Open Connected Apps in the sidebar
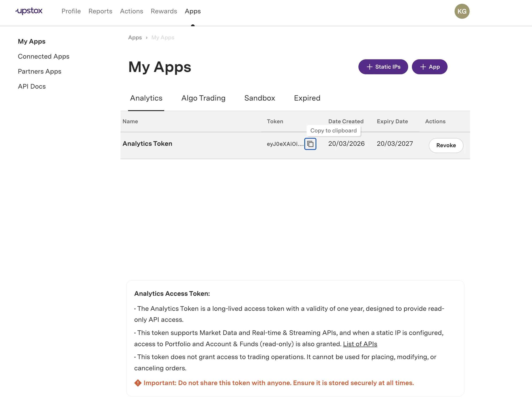 point(44,56)
